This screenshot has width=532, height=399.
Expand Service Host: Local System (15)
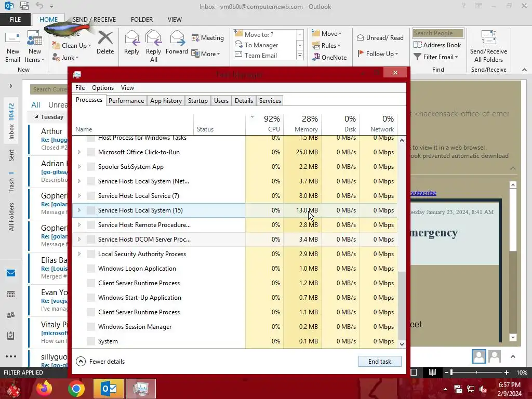(79, 210)
